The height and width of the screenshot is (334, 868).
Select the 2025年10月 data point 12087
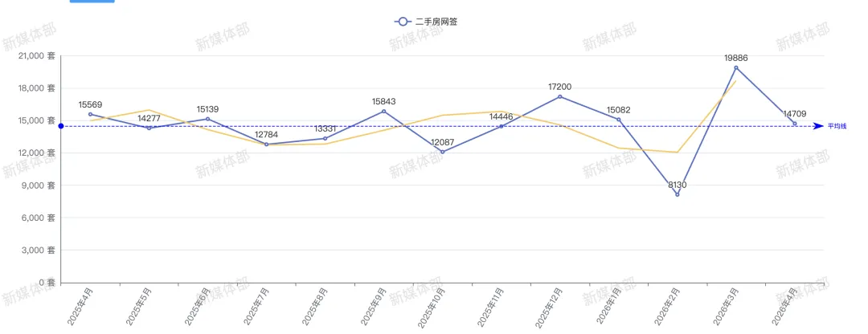[442, 152]
